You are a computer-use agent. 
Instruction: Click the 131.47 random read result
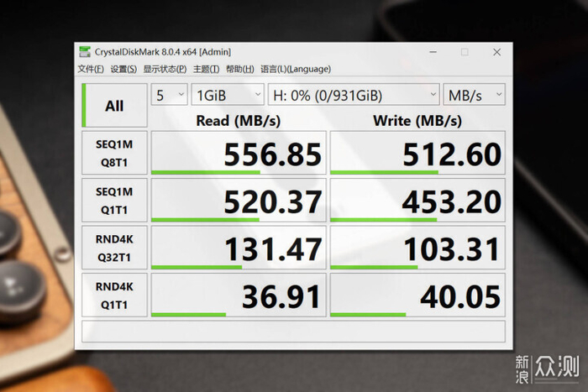(239, 248)
